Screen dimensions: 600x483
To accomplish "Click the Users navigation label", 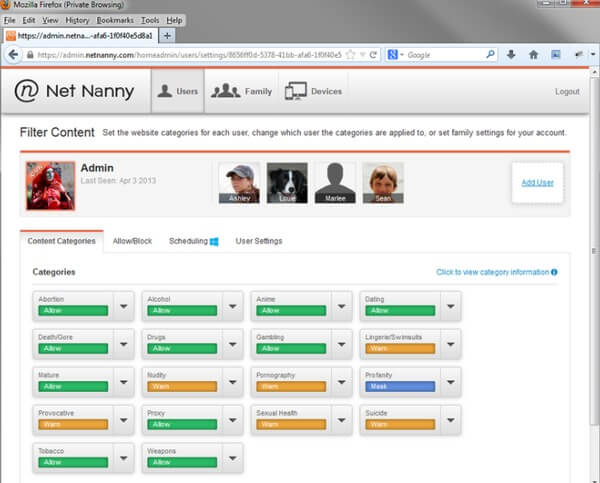I will coord(187,91).
